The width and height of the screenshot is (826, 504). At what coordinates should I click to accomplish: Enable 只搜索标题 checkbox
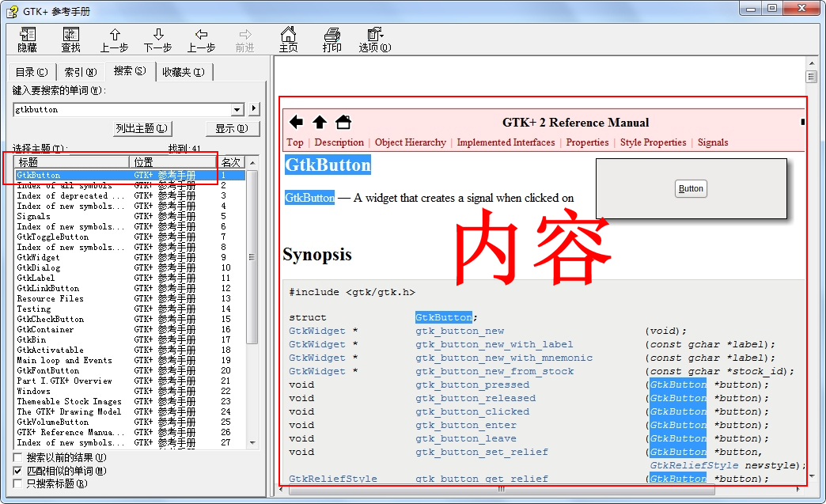[x=18, y=483]
